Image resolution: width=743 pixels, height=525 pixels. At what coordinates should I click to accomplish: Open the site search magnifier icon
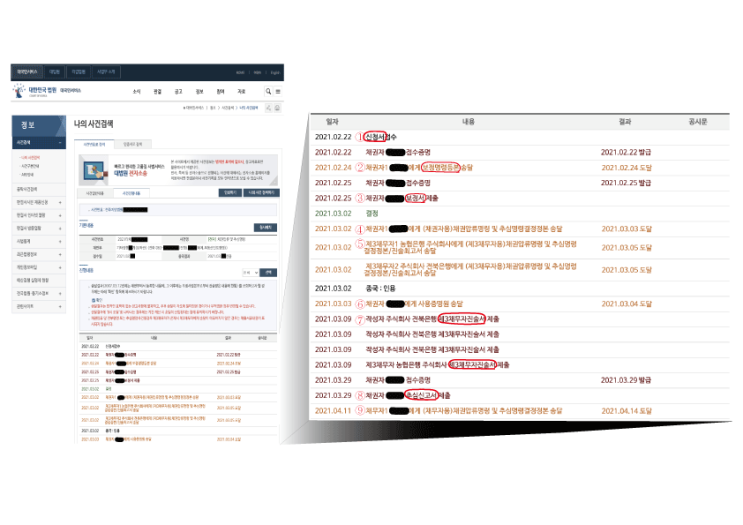pos(268,91)
